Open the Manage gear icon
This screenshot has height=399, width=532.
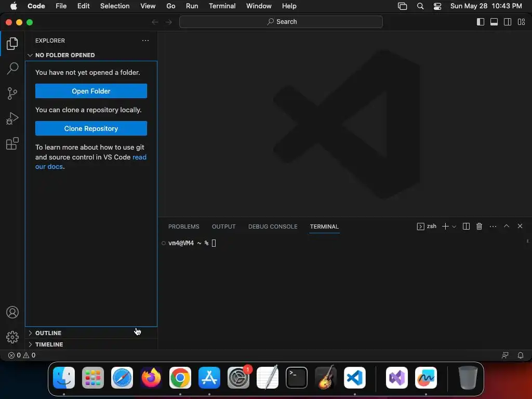pyautogui.click(x=12, y=337)
